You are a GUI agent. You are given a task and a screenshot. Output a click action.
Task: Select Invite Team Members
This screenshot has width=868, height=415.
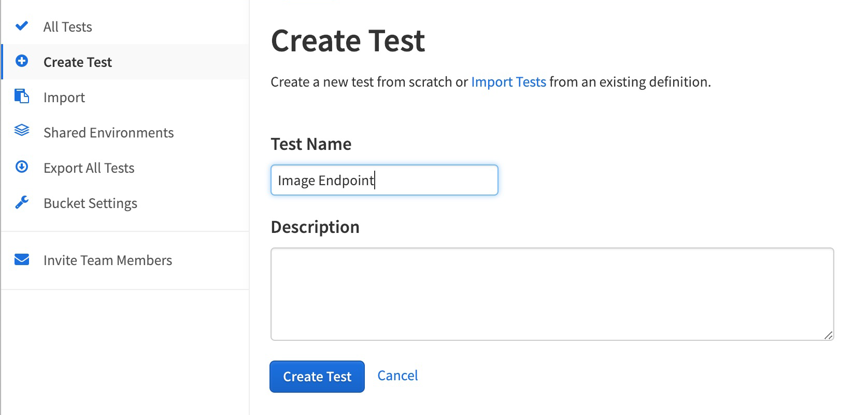[x=125, y=260]
